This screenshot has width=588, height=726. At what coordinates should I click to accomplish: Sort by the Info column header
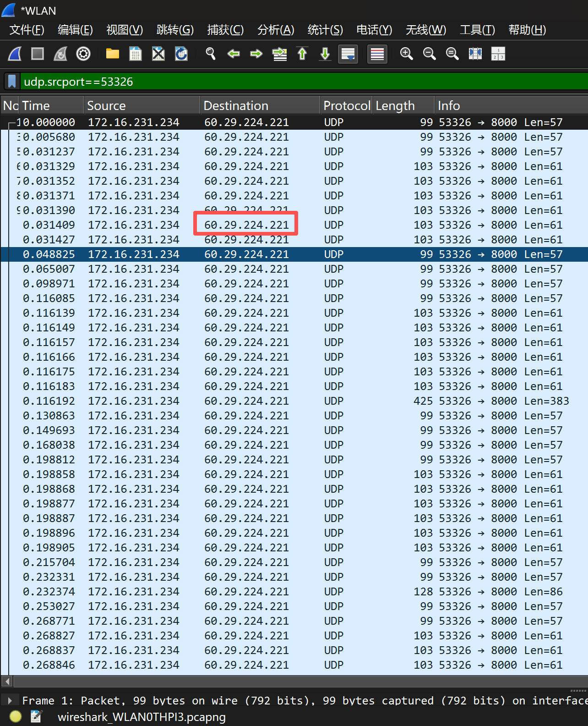511,106
